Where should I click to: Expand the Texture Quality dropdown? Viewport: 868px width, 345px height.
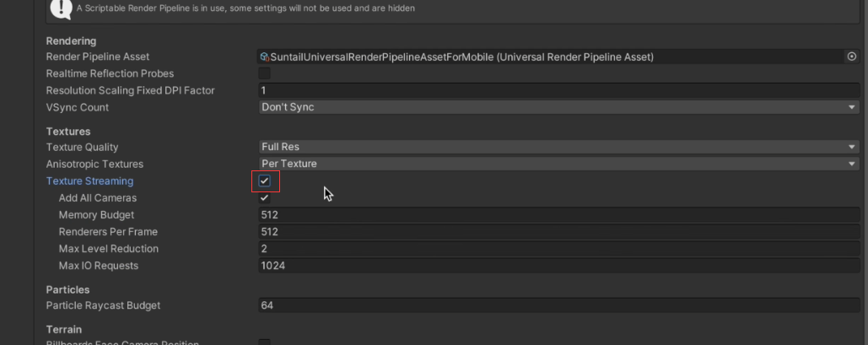pyautogui.click(x=559, y=147)
